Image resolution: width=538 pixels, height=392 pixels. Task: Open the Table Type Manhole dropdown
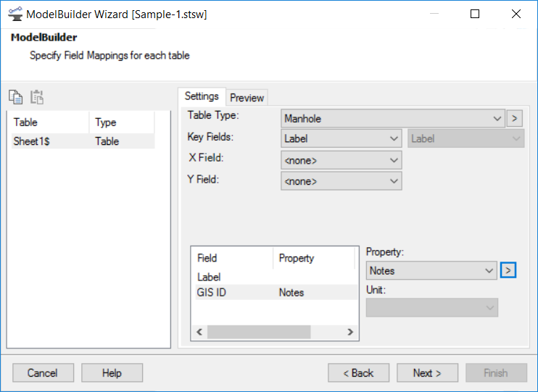coord(393,118)
